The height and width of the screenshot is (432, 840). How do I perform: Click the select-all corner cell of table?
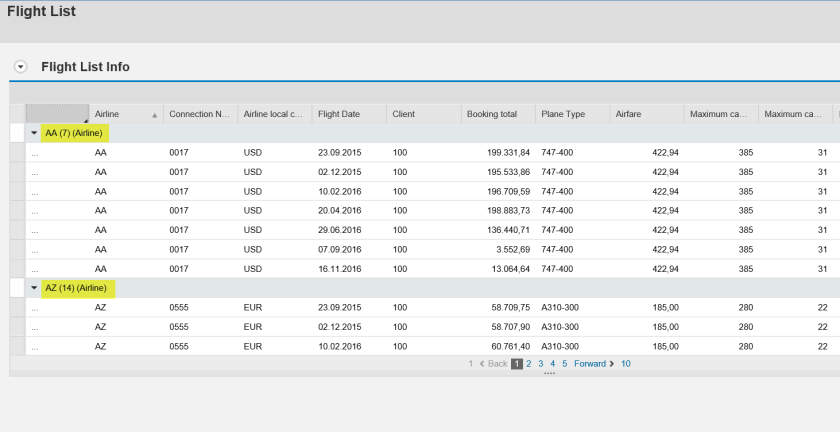coord(55,114)
